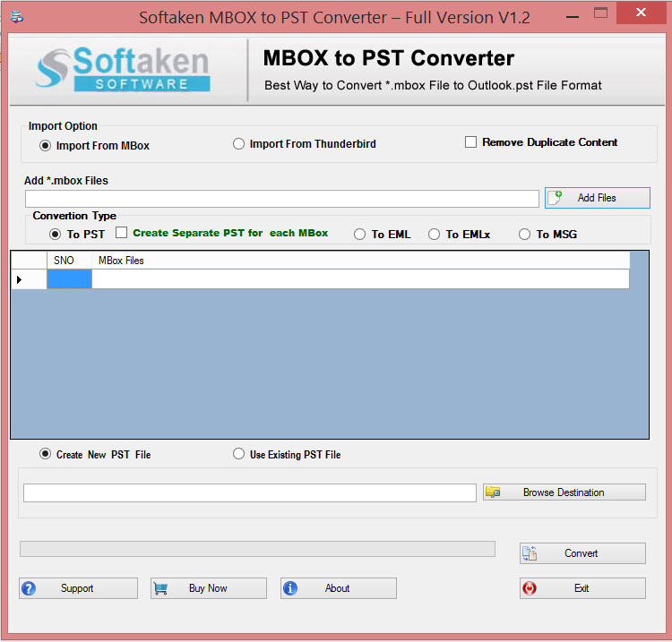
Task: Click the red Exit icon
Action: point(530,588)
